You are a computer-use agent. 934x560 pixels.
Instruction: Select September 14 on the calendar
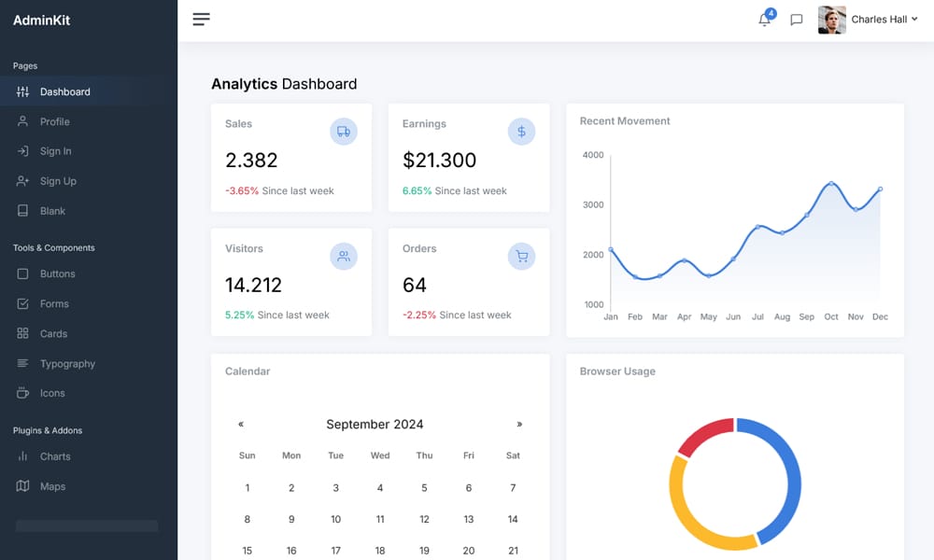point(513,519)
